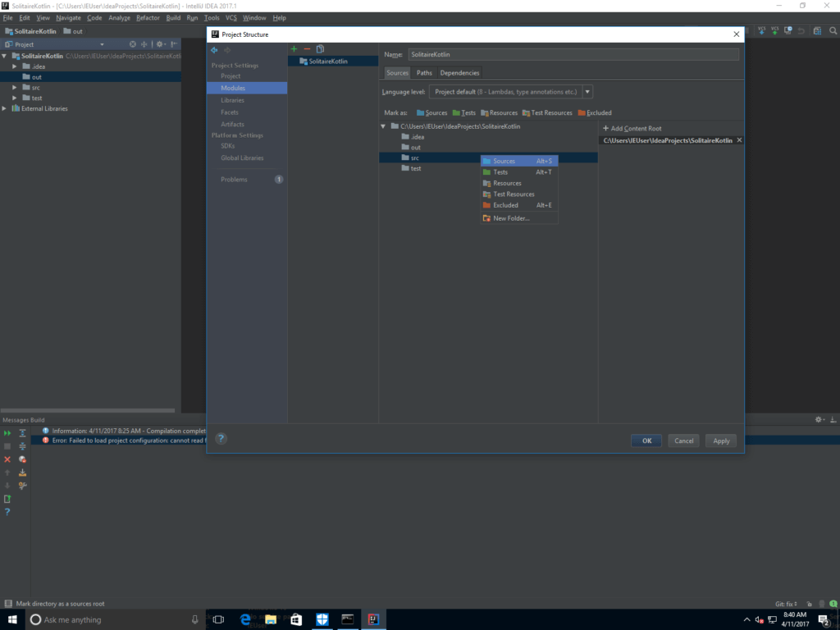Open the IntelliJ IDEA taskbar icon
840x630 pixels.
click(x=373, y=619)
